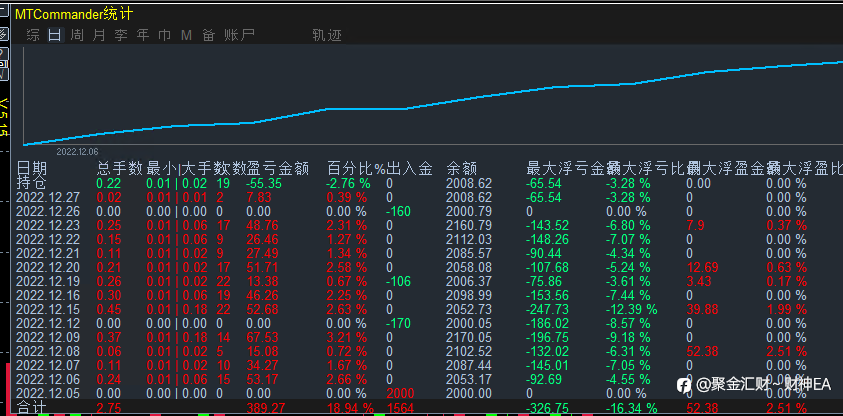Select the 2022.12.20 date row

(x=48, y=267)
